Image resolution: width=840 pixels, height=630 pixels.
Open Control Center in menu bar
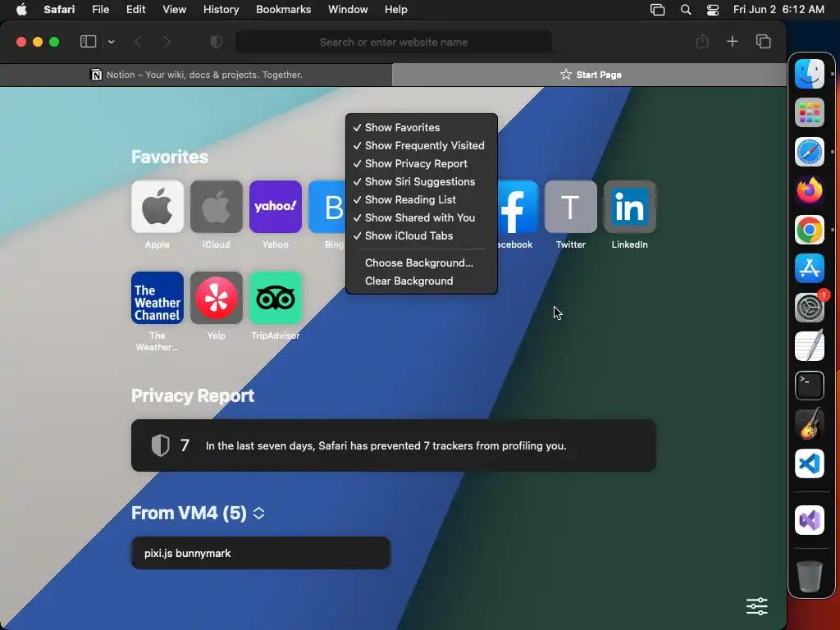(713, 10)
